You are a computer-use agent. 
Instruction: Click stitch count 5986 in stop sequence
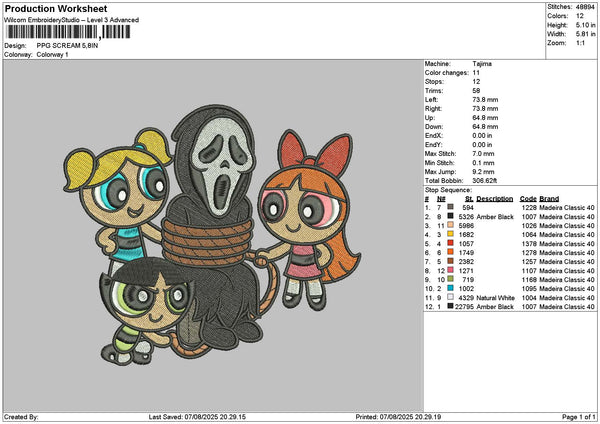tap(466, 226)
